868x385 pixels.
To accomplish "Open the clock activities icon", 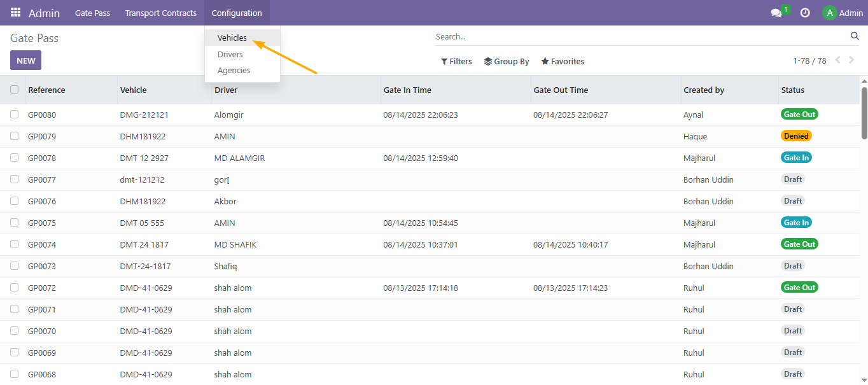I will pyautogui.click(x=805, y=13).
